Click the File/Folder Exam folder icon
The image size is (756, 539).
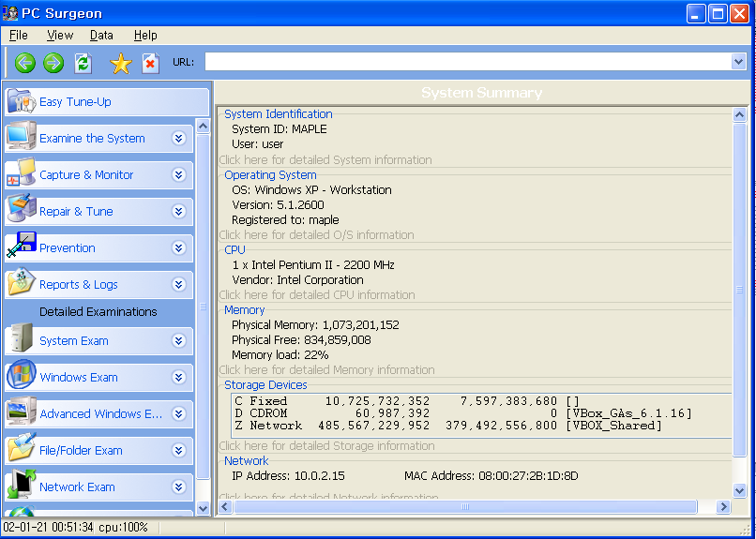pyautogui.click(x=22, y=447)
